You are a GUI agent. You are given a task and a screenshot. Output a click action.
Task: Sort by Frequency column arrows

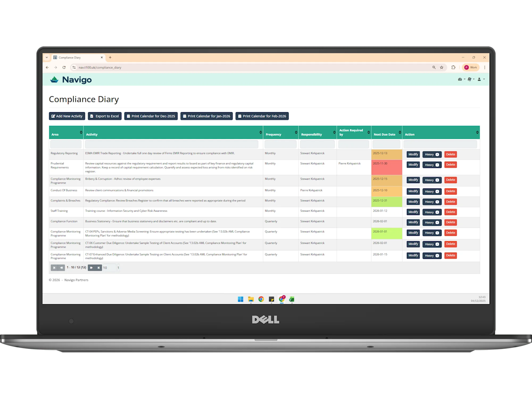click(x=296, y=132)
